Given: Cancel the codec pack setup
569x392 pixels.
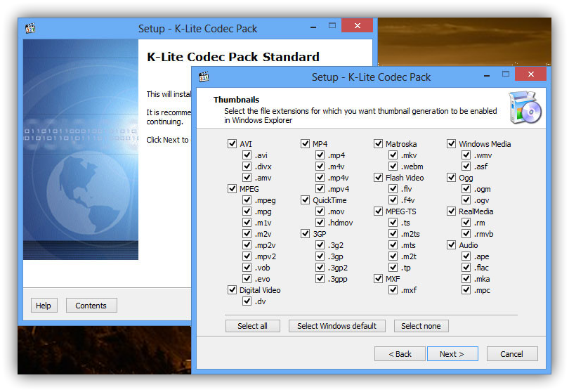Looking at the screenshot, I should 512,354.
